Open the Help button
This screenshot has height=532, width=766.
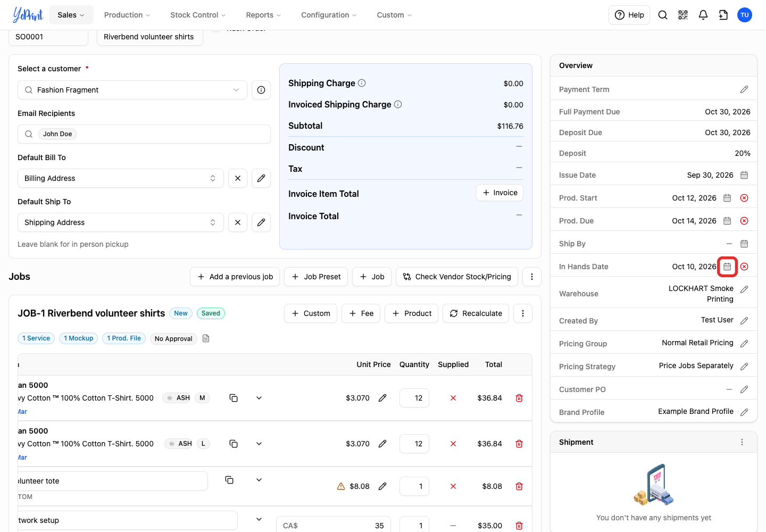629,15
